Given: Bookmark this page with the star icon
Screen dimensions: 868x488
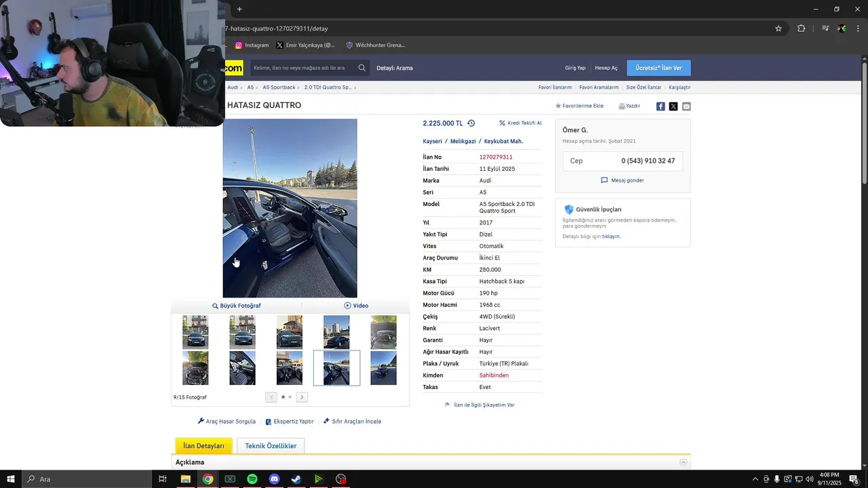Looking at the screenshot, I should pyautogui.click(x=778, y=28).
